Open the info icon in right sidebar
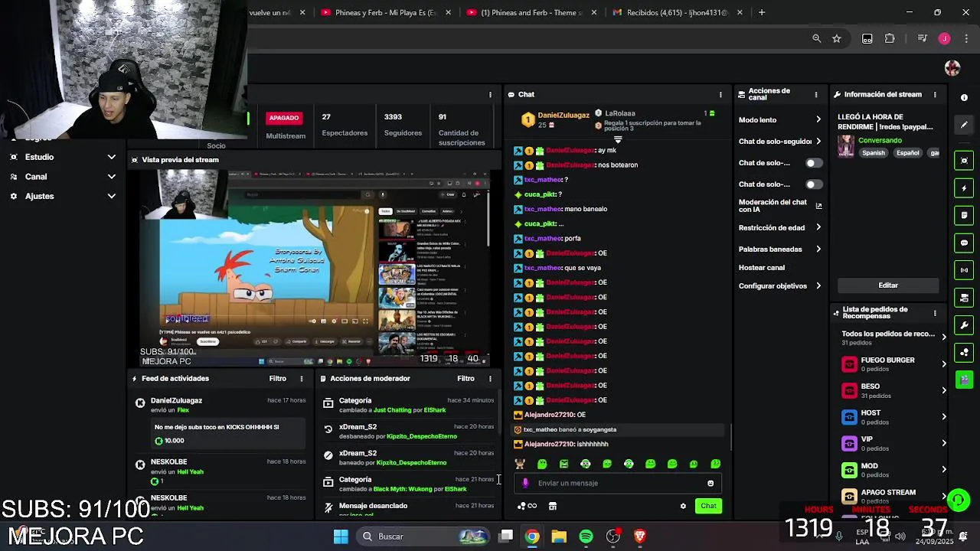 964,98
